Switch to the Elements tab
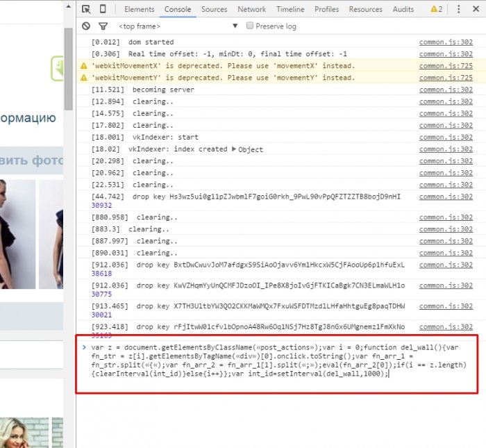 click(139, 9)
